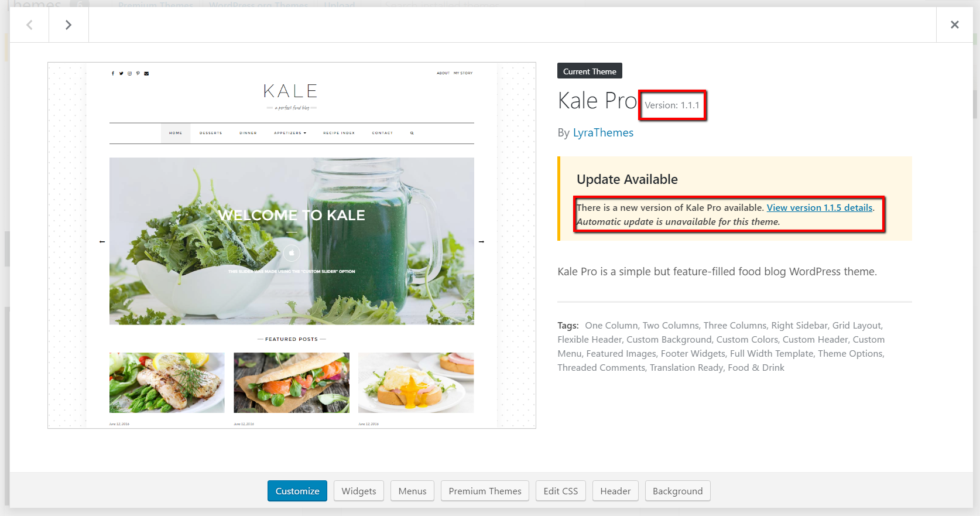The height and width of the screenshot is (516, 980).
Task: Open the Widgets button
Action: [x=359, y=491]
